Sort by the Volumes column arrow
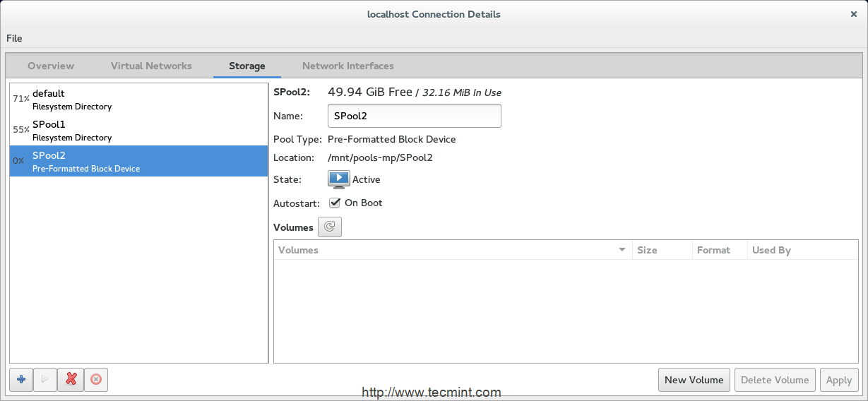Viewport: 868px width, 401px height. tap(622, 250)
